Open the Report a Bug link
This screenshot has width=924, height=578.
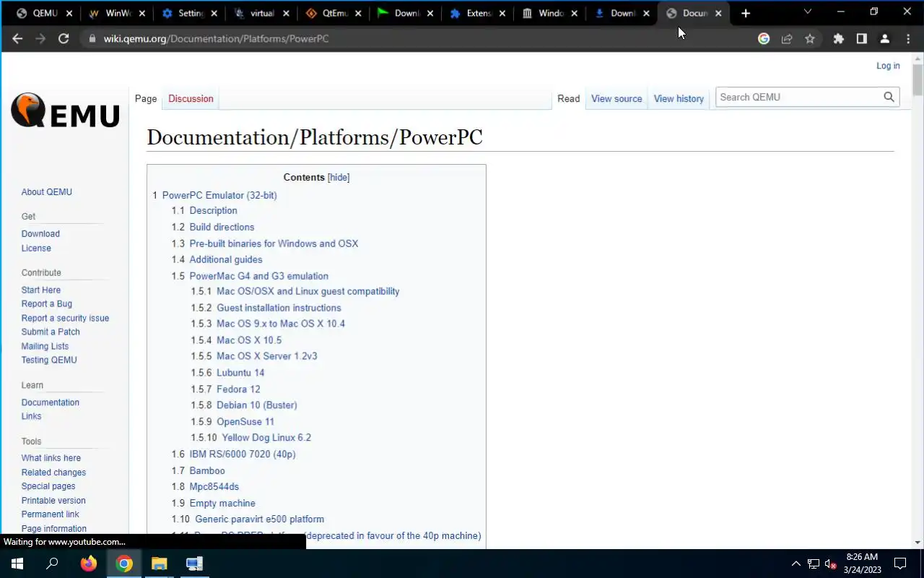point(47,303)
